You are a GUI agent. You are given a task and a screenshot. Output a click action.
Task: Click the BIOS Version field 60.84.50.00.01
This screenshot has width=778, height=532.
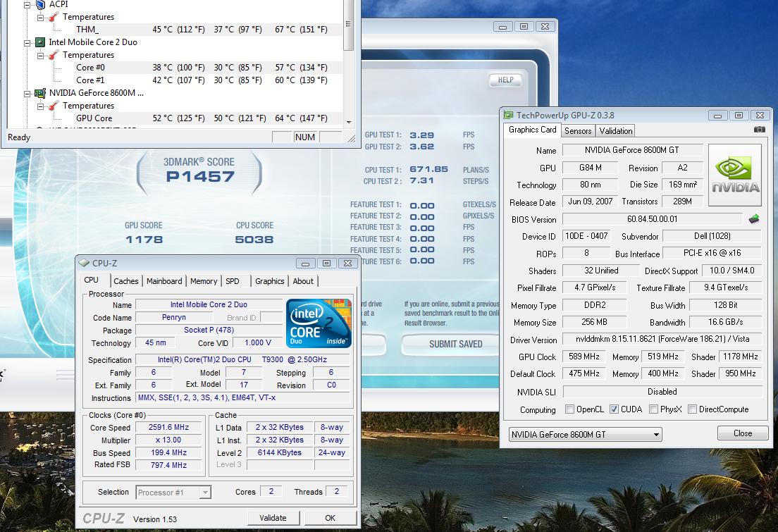point(653,219)
